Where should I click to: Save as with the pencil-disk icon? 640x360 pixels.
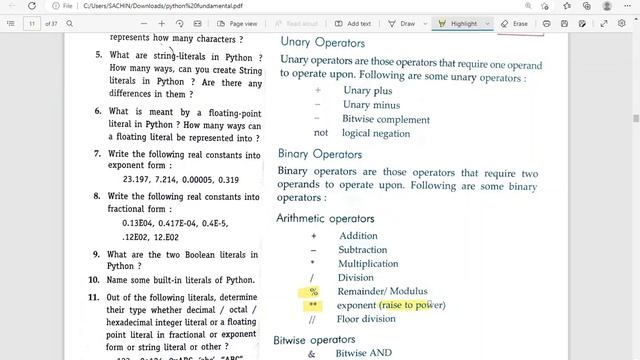tap(582, 24)
